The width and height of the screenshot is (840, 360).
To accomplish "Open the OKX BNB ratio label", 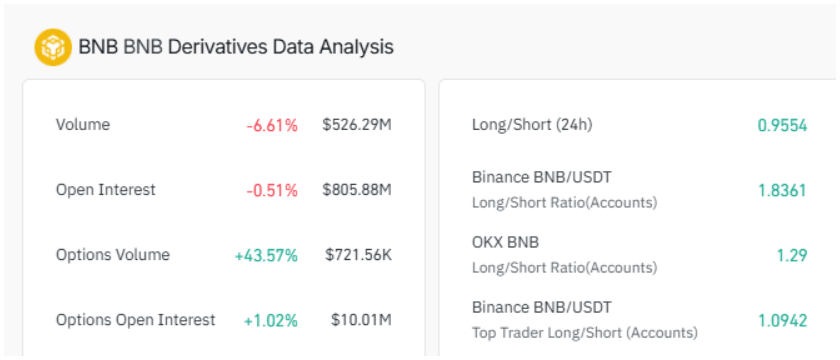I will point(564,254).
